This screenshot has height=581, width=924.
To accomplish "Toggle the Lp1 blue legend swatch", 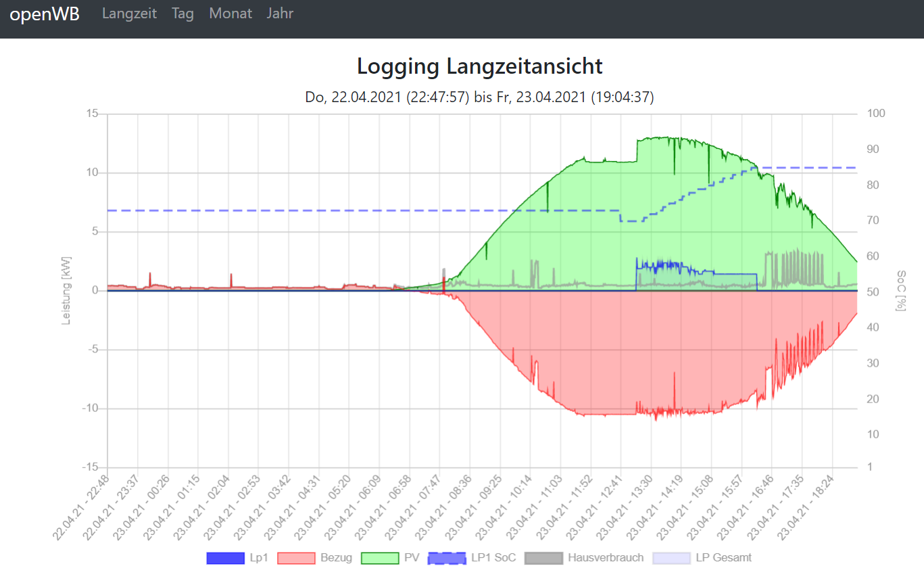I will [x=225, y=558].
